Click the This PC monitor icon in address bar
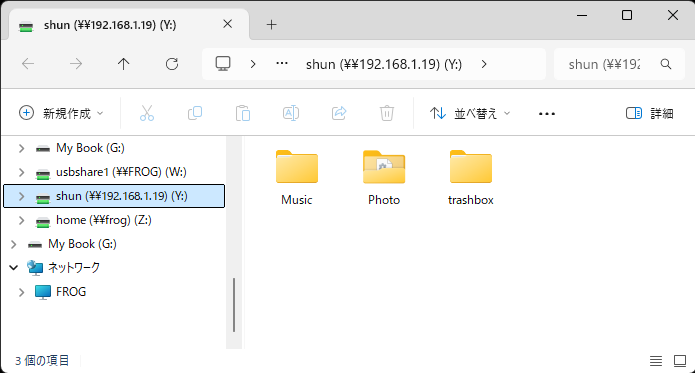Viewport: 695px width, 373px height. (223, 64)
